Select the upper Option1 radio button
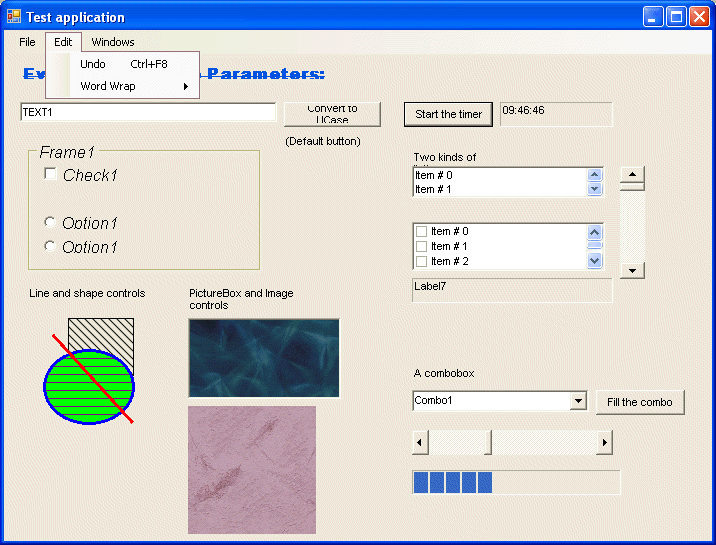Screen dimensions: 716x545 (x=50, y=222)
